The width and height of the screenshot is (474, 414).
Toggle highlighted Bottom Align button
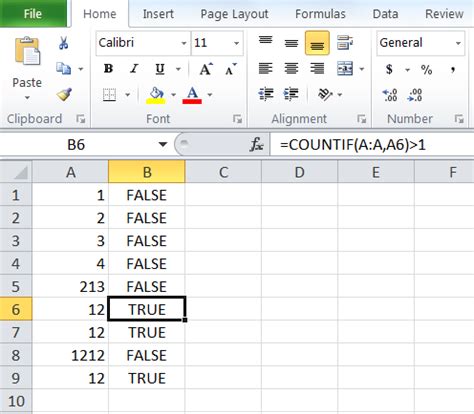pyautogui.click(x=317, y=43)
